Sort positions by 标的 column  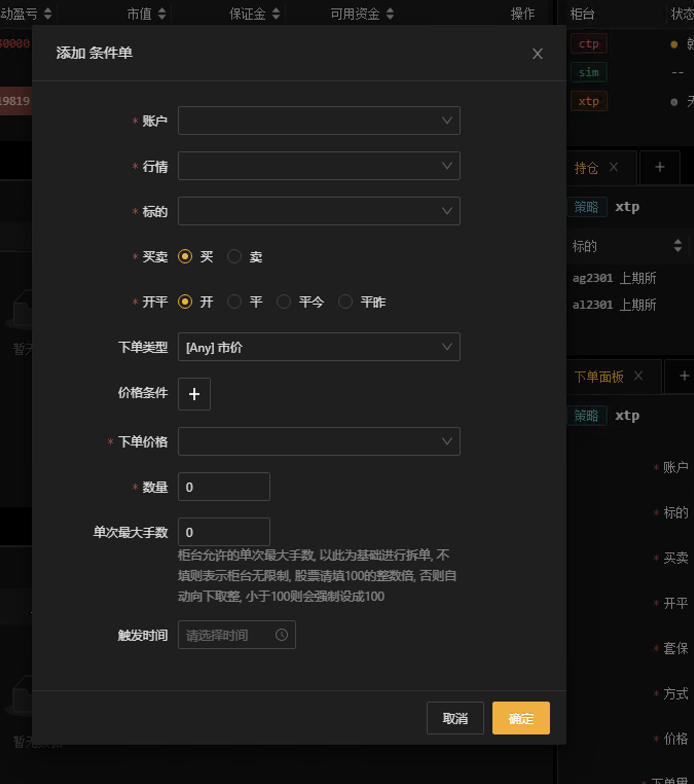coord(678,246)
